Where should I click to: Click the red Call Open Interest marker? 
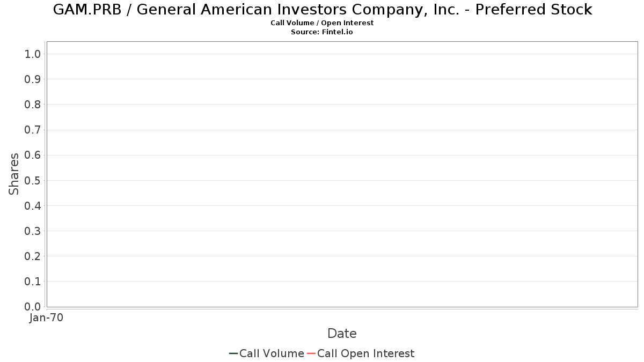(311, 353)
